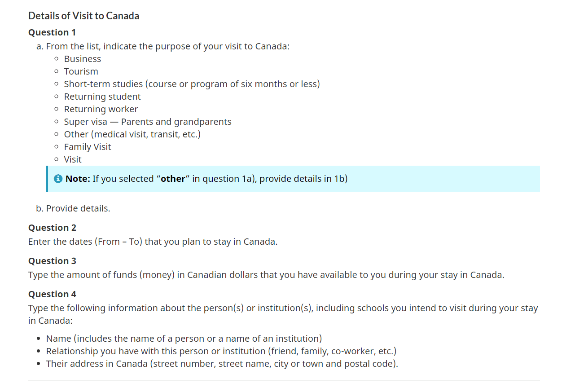Click the "Question 2" heading

pos(52,228)
